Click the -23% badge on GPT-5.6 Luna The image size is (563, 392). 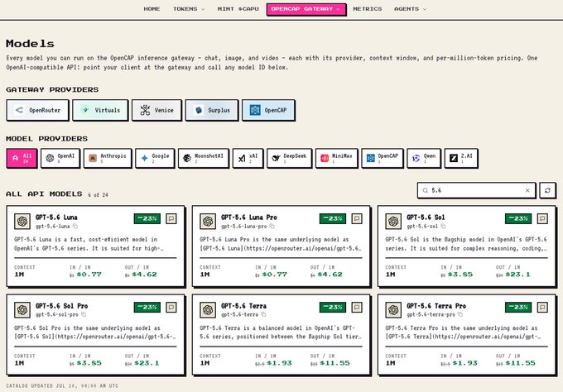(x=147, y=218)
